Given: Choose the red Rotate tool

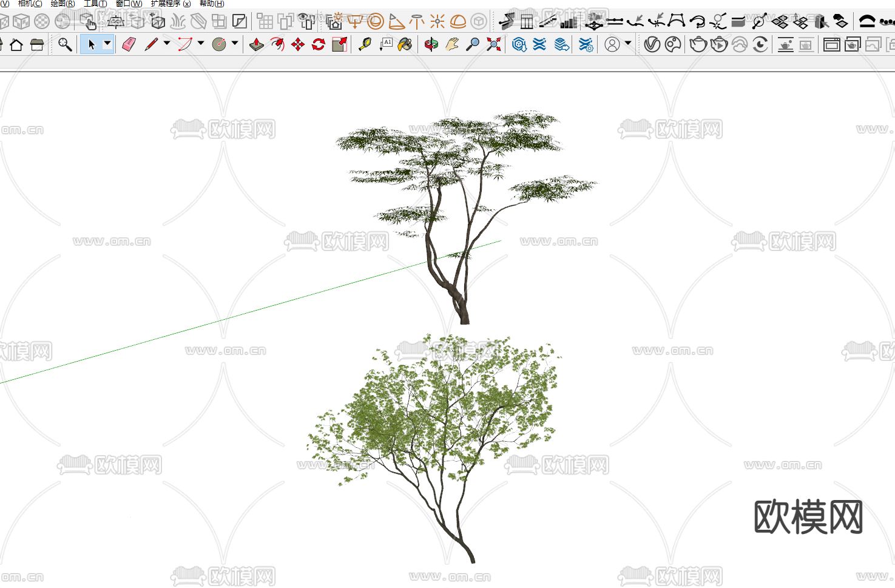Looking at the screenshot, I should [x=319, y=44].
